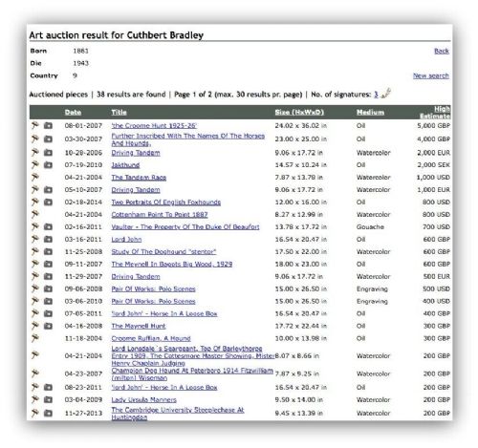Click camera icon for Two Portraits Of English Foxhounds
This screenshot has width=478, height=448.
48,203
